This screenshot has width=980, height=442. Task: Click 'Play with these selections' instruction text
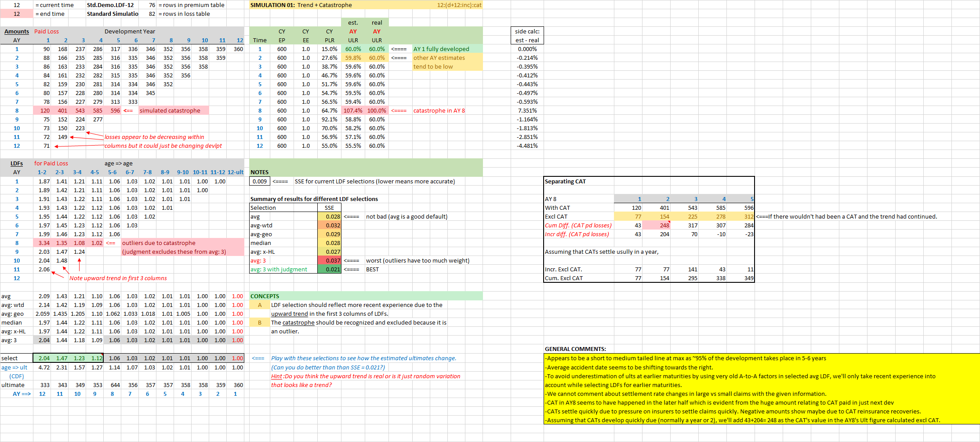coord(363,358)
